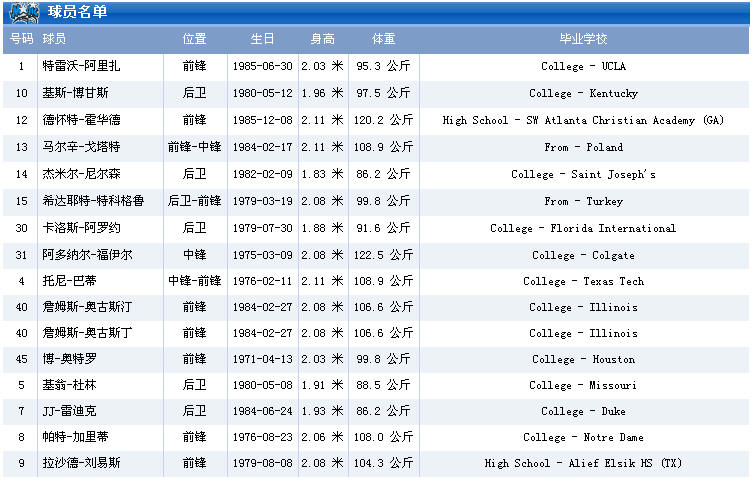753x496 pixels.
Task: Select the 前锋-中锋 position cell
Action: (194, 146)
